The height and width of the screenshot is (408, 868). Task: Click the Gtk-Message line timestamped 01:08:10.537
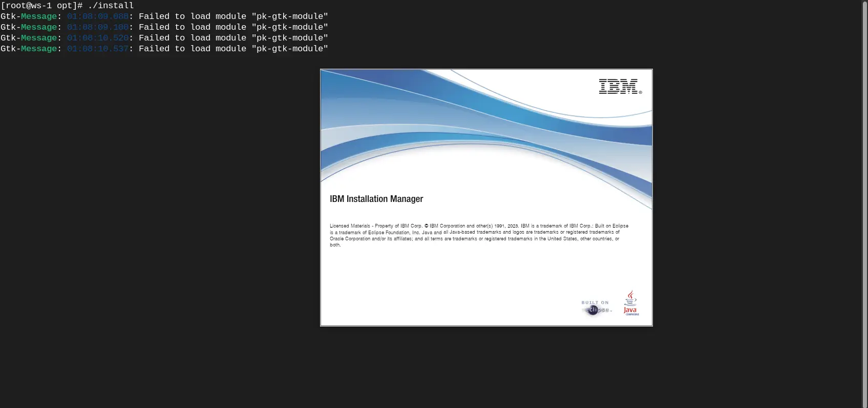[x=164, y=49]
